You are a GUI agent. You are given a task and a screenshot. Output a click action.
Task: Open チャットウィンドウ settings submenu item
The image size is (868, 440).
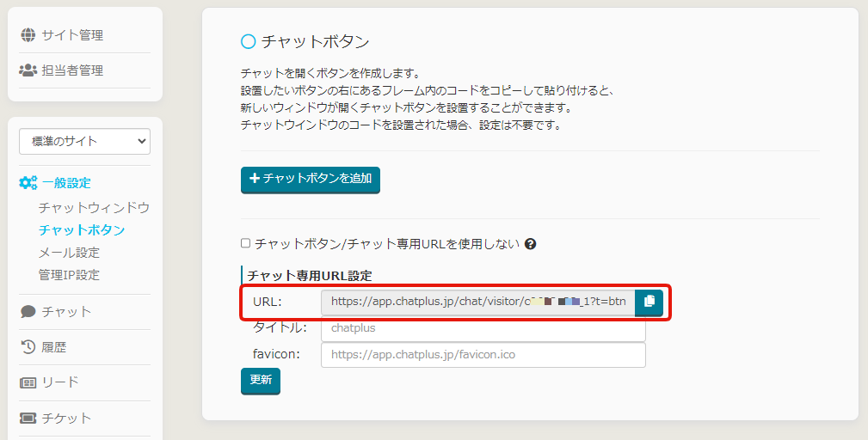[x=94, y=208]
